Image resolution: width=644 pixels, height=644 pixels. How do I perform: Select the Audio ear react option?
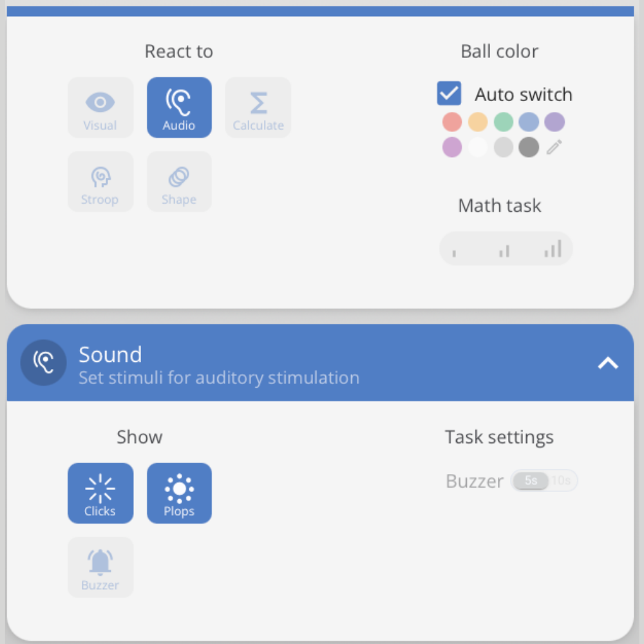click(179, 108)
